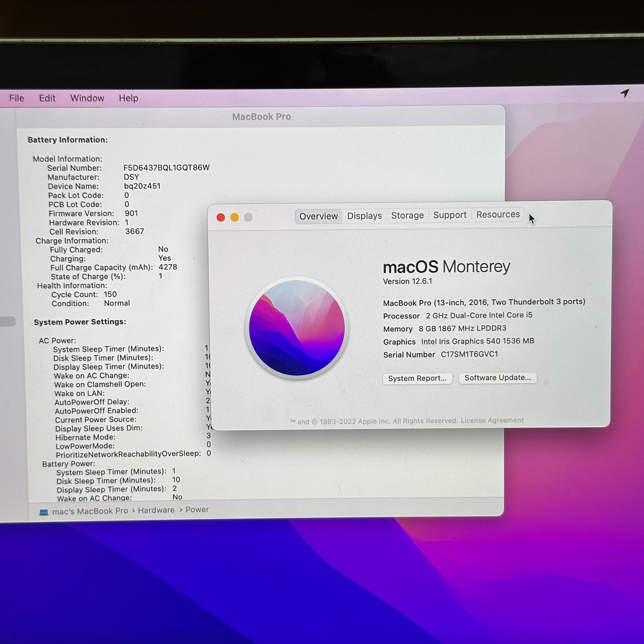Screen dimensions: 644x644
Task: Open the Edit menu
Action: coord(47,98)
